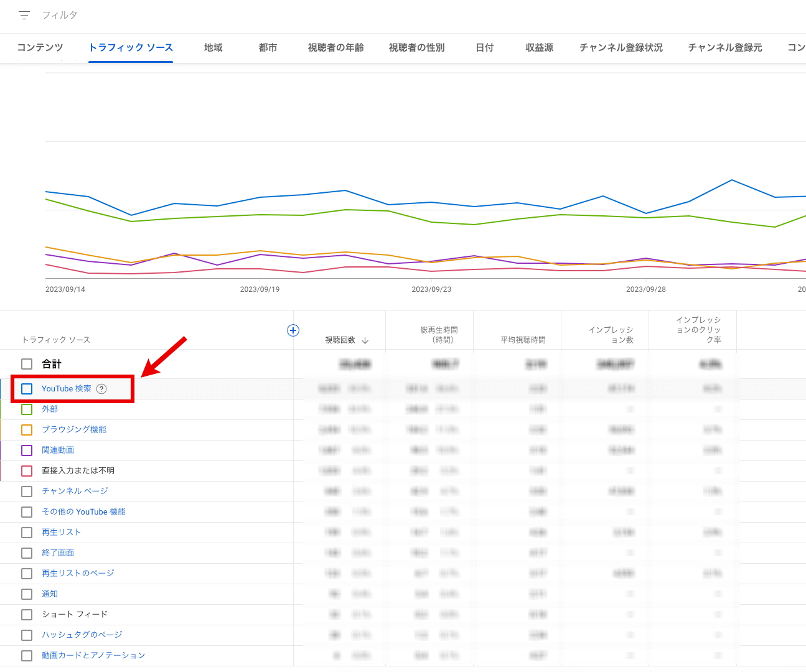Screen dimensions: 806x672
Task: Click the help icon next to YouTube 検索
Action: click(101, 389)
